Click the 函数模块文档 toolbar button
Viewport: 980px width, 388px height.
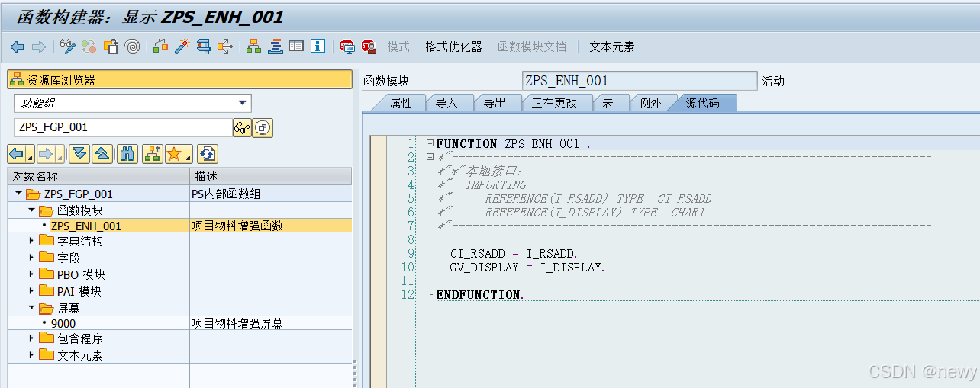532,46
